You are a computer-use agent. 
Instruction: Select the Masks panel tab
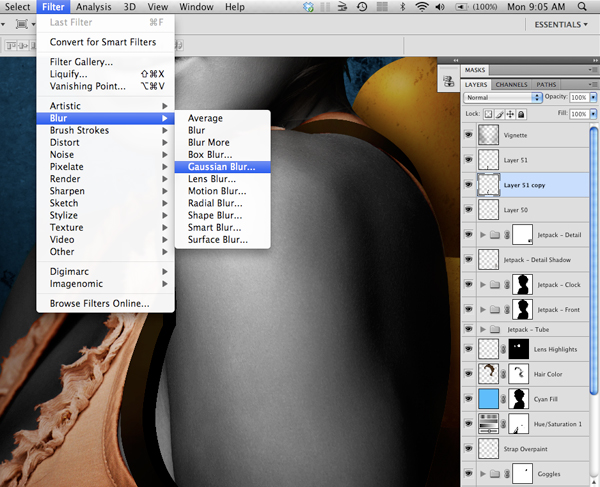click(475, 70)
